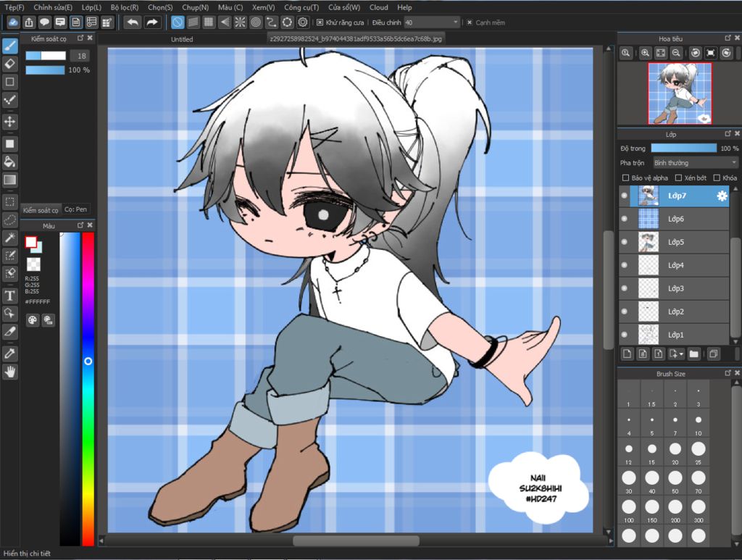Pick brush size 20 preset
Screen dimensions: 742x560
(x=675, y=453)
